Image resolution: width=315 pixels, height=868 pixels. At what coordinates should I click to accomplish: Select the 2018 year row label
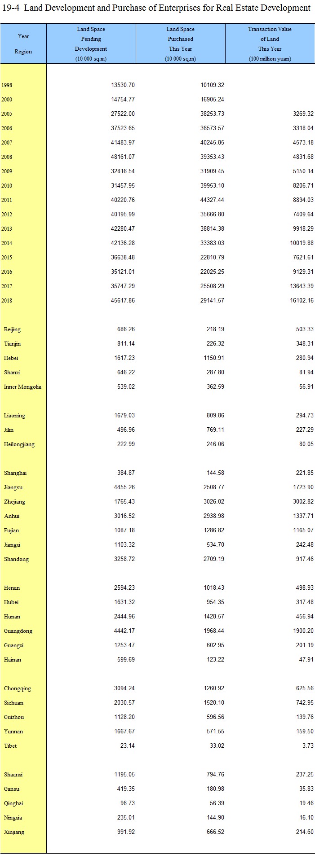[x=7, y=300]
